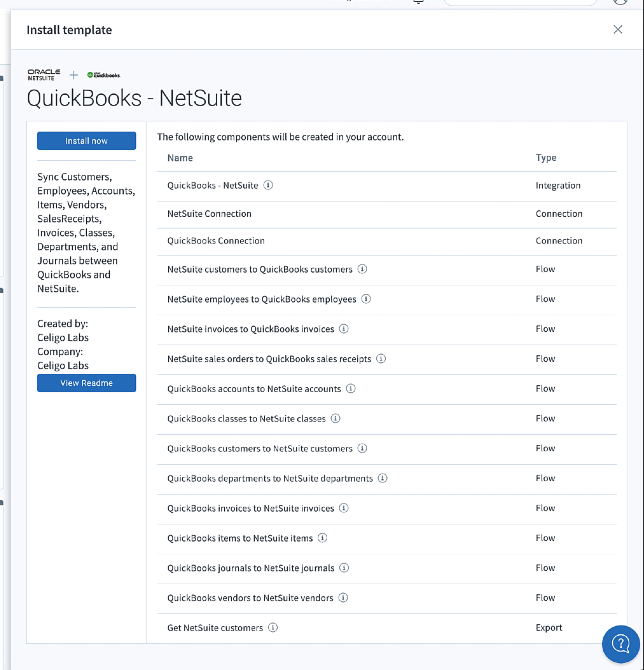This screenshot has width=644, height=670.
Task: Click QuickBooks accounts to NetSuite accounts text
Action: pyautogui.click(x=254, y=389)
